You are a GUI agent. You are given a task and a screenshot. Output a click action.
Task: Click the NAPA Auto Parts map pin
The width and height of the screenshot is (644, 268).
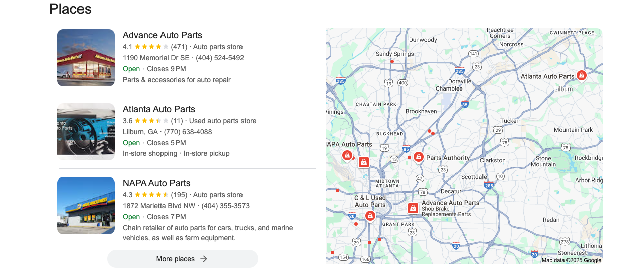coord(347,155)
